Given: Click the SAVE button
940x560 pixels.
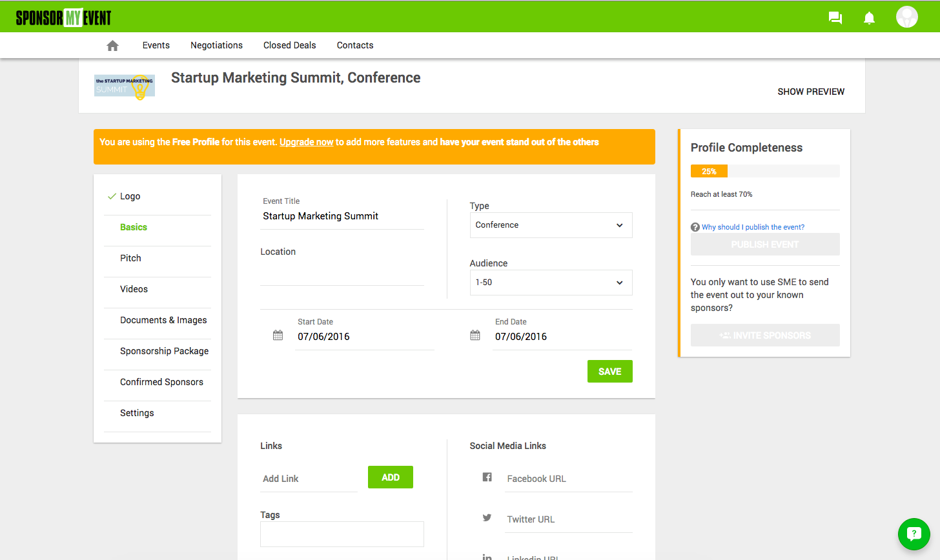Looking at the screenshot, I should [x=609, y=371].
